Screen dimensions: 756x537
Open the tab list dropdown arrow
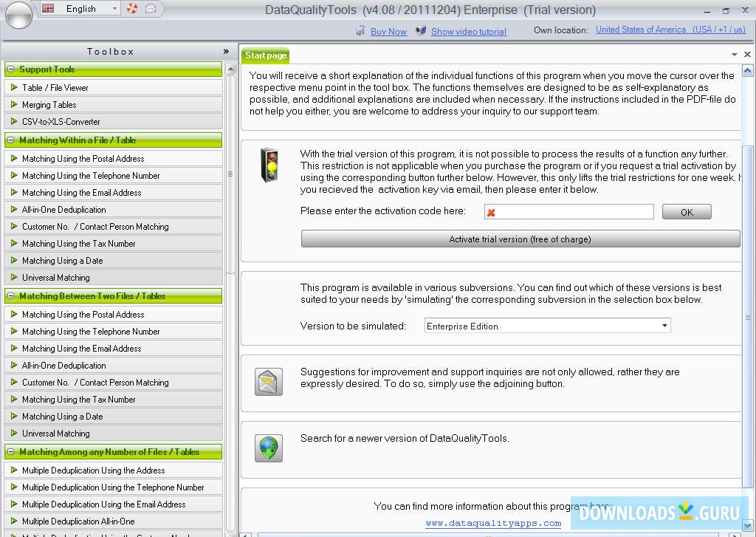(x=735, y=55)
